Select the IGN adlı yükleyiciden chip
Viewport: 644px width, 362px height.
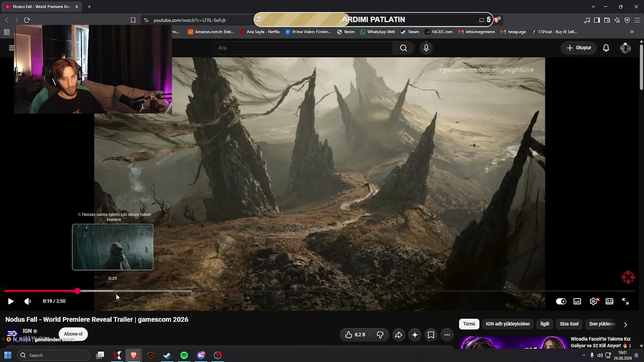(x=508, y=324)
